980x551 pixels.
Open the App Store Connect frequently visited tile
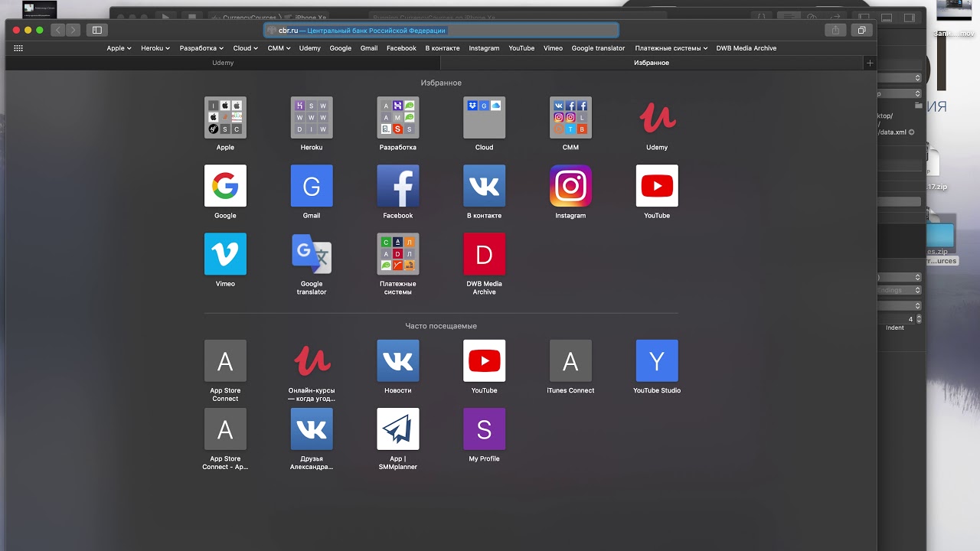[225, 360]
